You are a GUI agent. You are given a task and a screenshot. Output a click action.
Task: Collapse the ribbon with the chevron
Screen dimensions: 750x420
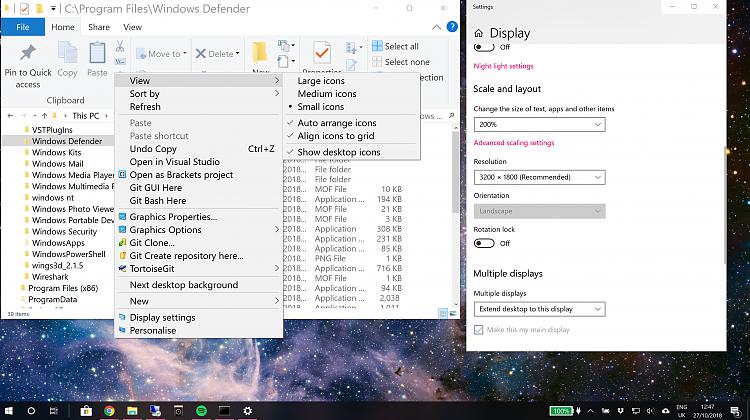pos(436,27)
